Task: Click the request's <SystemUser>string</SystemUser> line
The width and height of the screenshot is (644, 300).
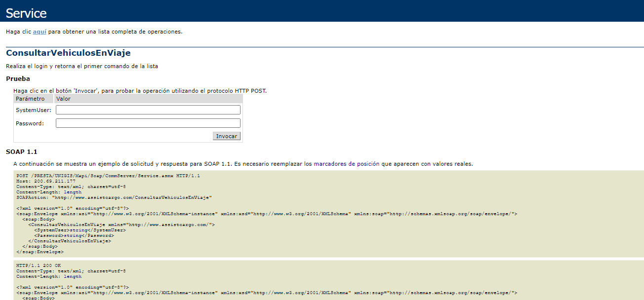Action: point(80,230)
